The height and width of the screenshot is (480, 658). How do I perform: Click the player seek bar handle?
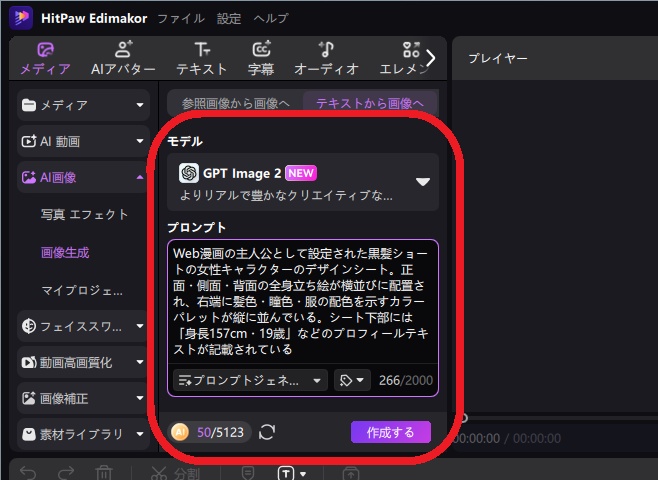463,417
